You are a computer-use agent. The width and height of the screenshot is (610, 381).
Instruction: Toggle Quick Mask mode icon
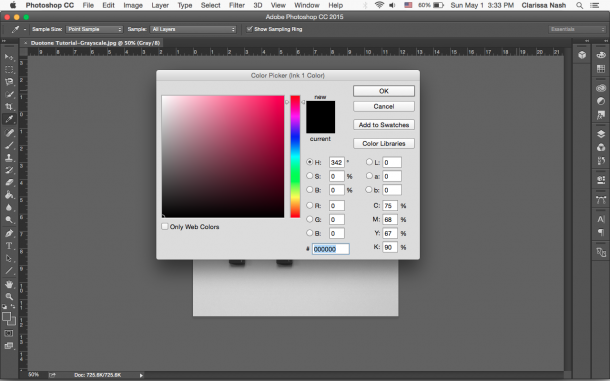point(9,334)
